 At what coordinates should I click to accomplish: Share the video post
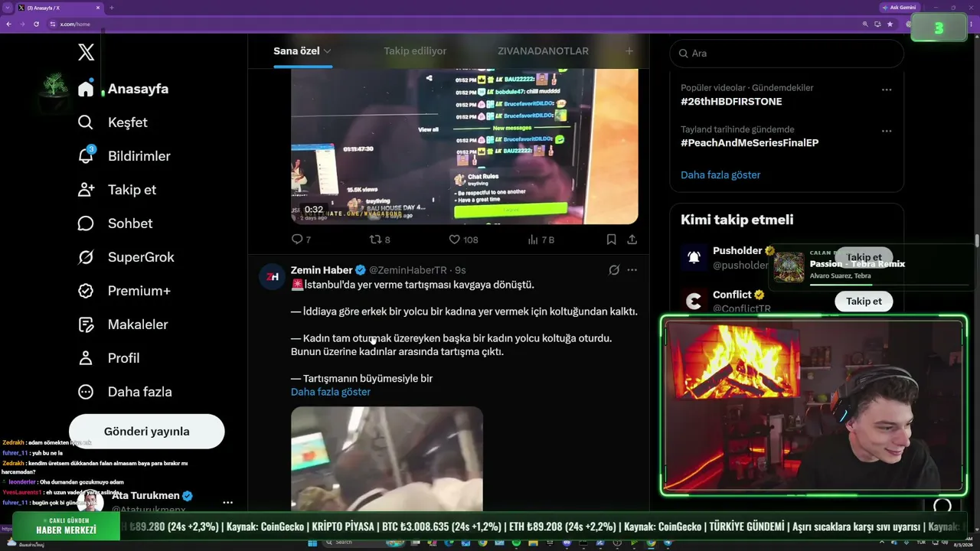632,240
